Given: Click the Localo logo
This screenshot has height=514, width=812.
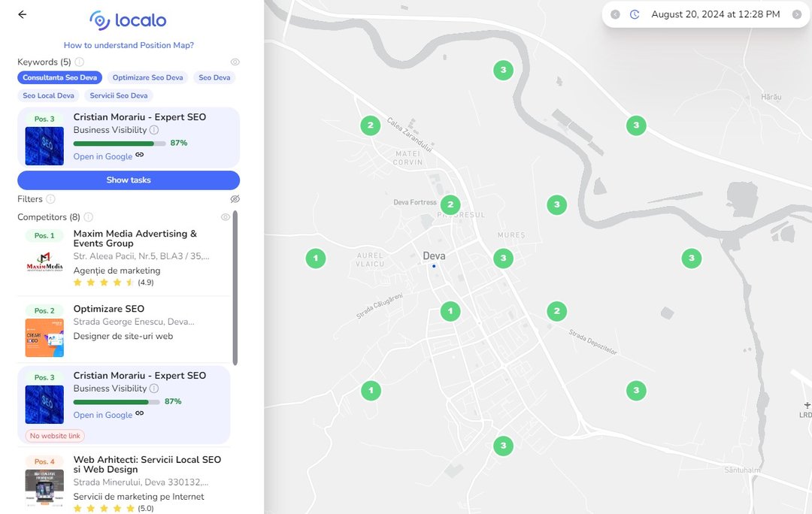Looking at the screenshot, I should point(128,20).
